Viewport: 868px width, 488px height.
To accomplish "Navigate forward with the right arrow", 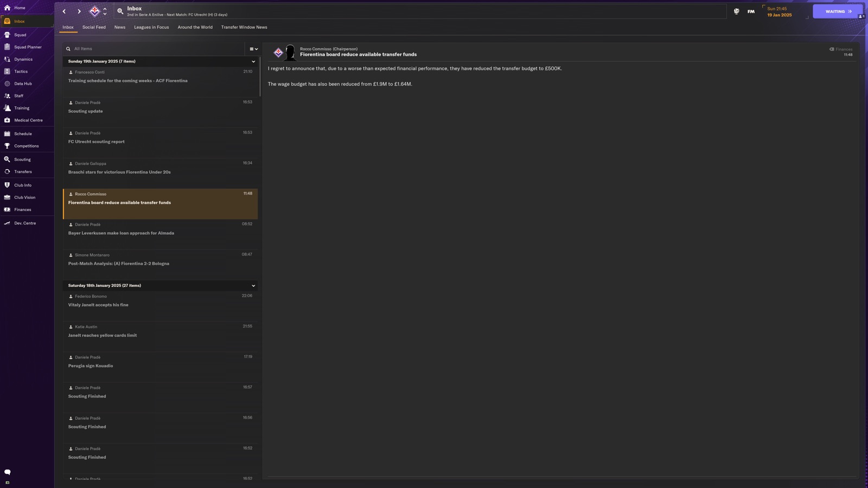I will 79,11.
